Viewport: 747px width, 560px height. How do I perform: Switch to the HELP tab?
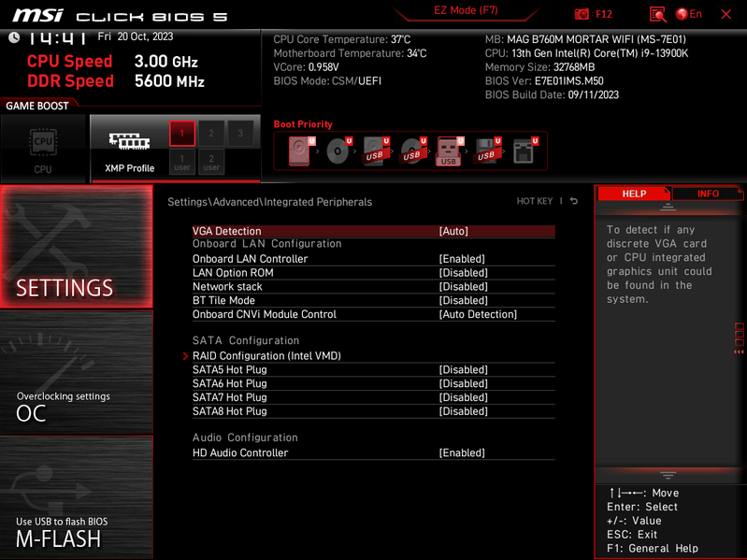pyautogui.click(x=634, y=194)
